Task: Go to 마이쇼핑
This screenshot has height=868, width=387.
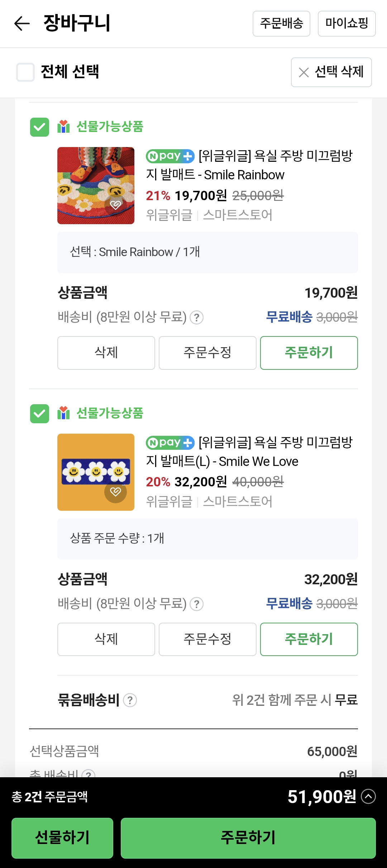Action: tap(347, 24)
